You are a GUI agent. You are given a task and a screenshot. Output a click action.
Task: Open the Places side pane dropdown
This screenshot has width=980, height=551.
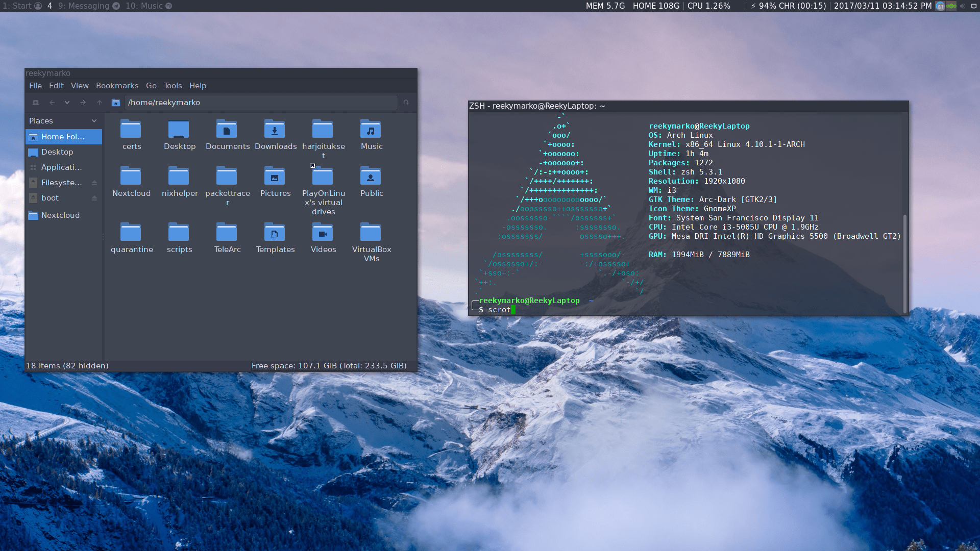click(94, 121)
